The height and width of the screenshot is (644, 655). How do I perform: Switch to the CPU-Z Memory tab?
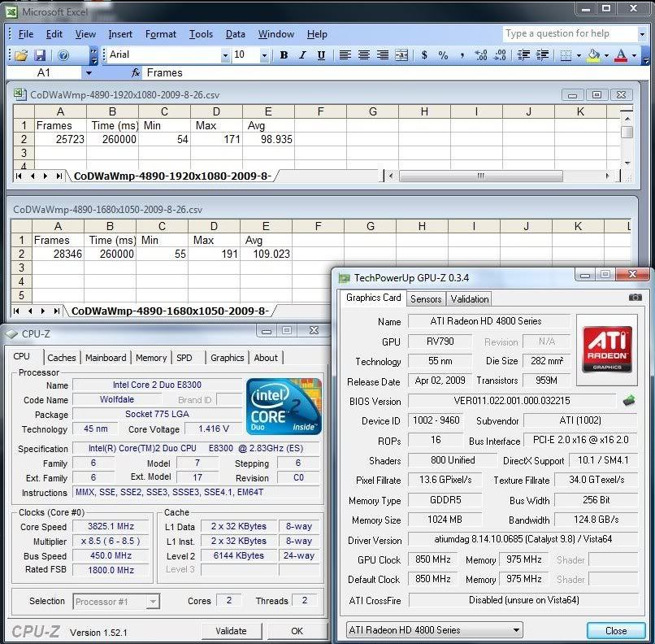pyautogui.click(x=151, y=358)
